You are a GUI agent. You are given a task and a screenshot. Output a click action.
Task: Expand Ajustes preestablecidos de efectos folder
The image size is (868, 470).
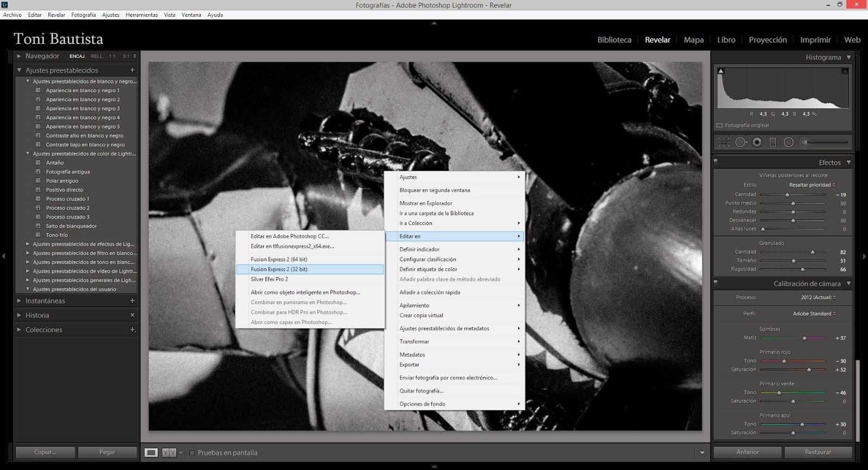point(28,244)
